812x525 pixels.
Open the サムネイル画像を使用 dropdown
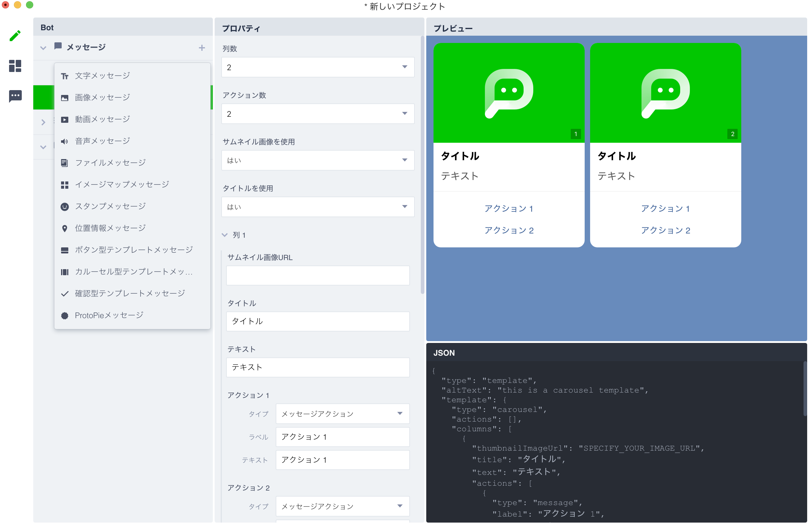click(x=318, y=160)
